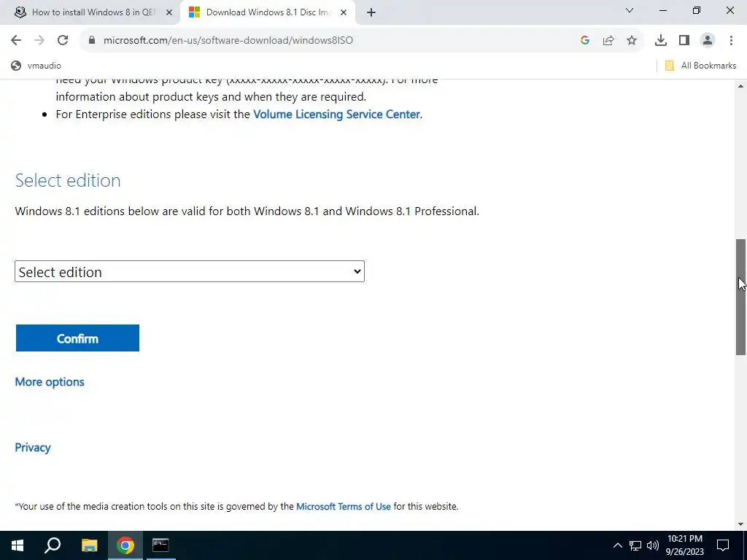Open the Chrome three-dot menu
This screenshot has width=747, height=560.
(731, 41)
